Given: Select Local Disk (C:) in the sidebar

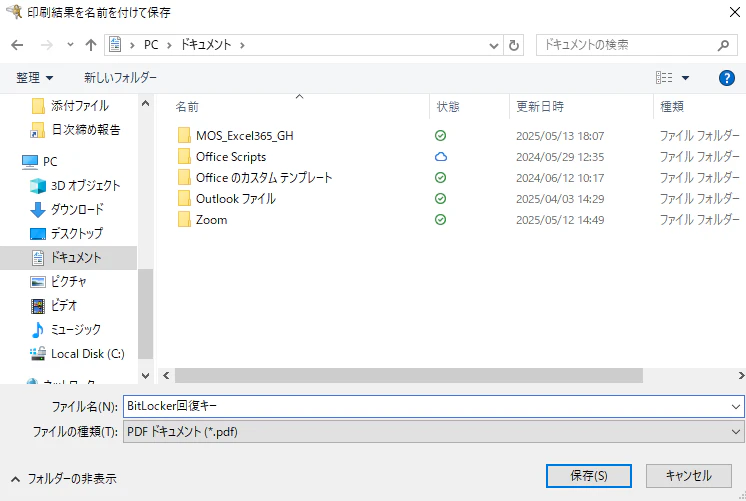Looking at the screenshot, I should [x=87, y=354].
